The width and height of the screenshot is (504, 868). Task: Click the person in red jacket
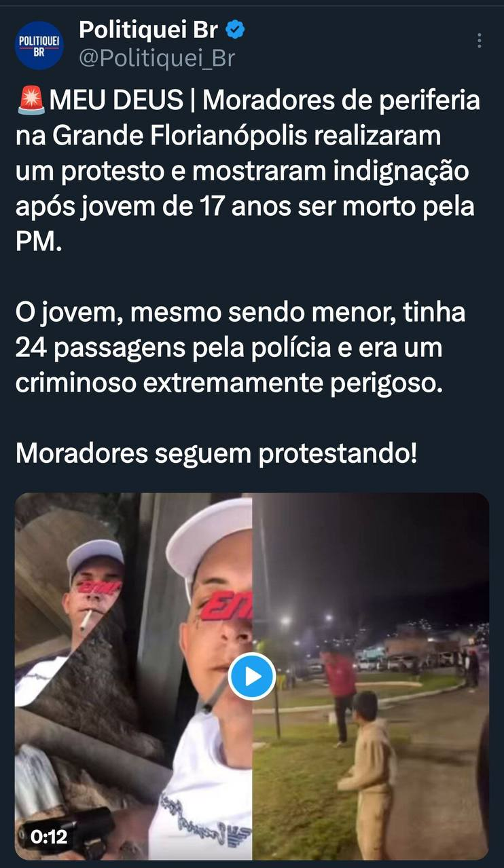click(x=339, y=692)
